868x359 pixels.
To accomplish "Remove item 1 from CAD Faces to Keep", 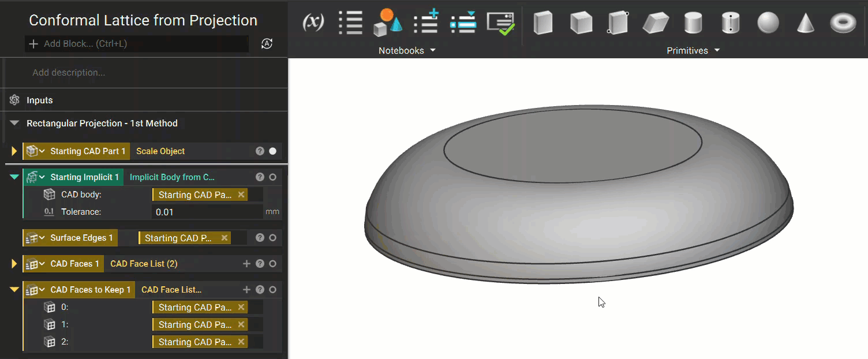I will coord(241,324).
